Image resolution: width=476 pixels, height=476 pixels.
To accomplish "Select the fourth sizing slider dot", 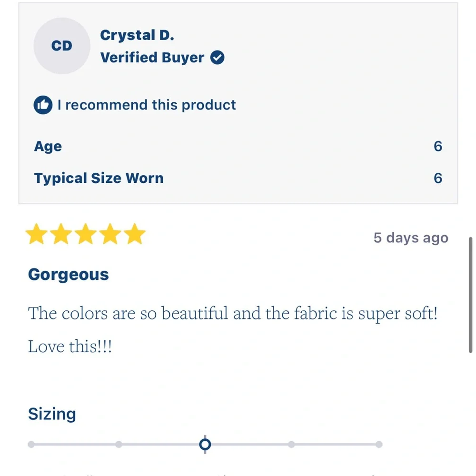I will click(291, 445).
